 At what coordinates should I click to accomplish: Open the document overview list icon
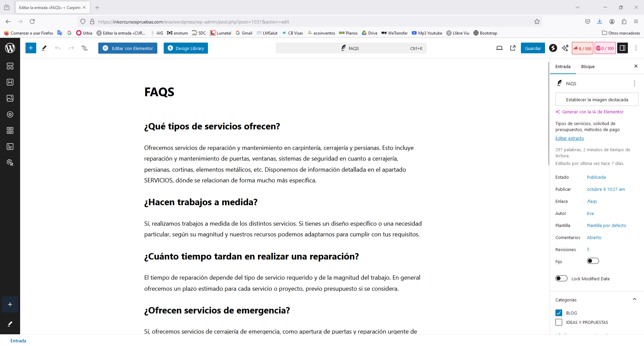pyautogui.click(x=85, y=48)
